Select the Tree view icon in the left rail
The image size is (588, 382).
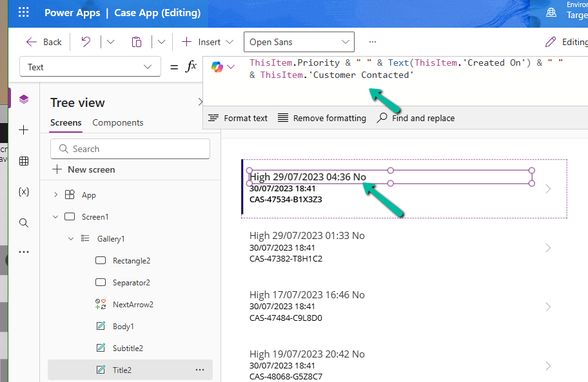click(24, 99)
